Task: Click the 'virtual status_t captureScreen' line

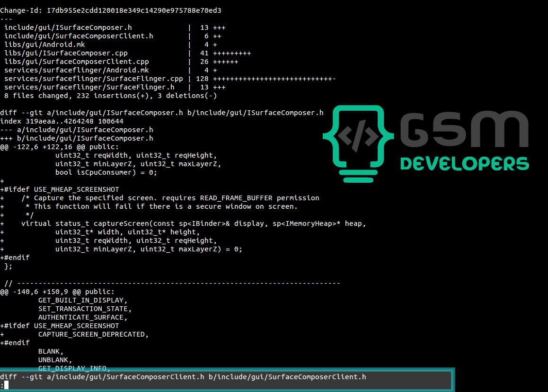Action: click(183, 223)
